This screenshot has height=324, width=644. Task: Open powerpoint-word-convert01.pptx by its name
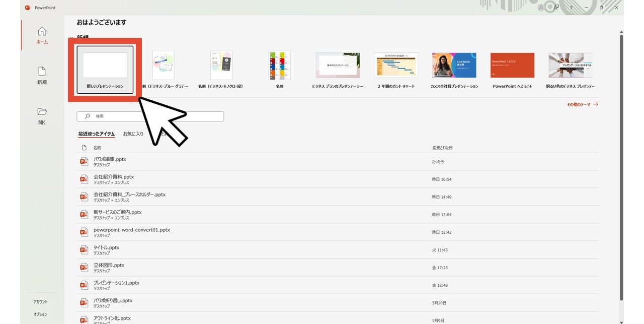tap(132, 230)
